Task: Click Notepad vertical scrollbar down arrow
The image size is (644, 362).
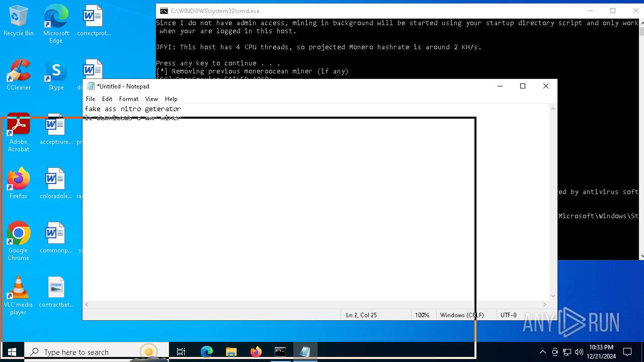Action: pos(553,296)
